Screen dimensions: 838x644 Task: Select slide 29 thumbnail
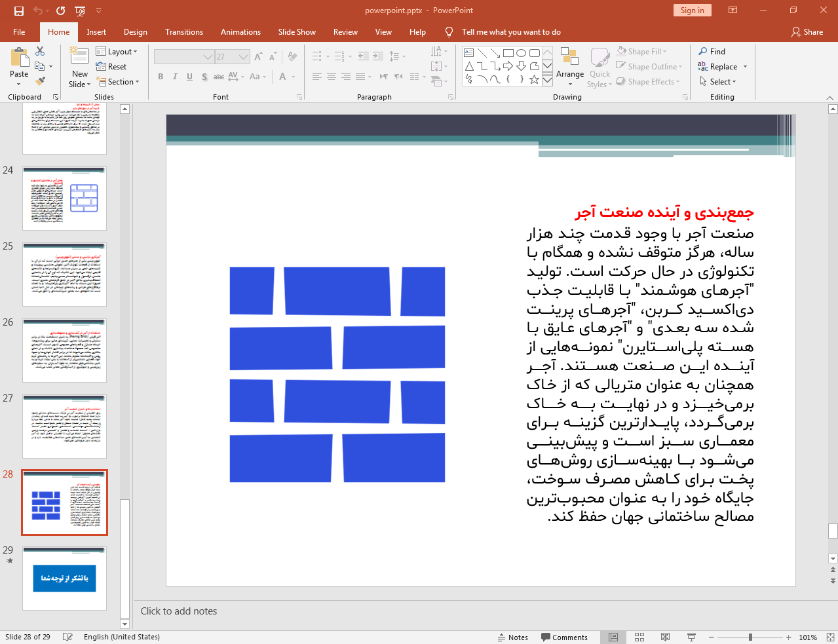point(64,578)
